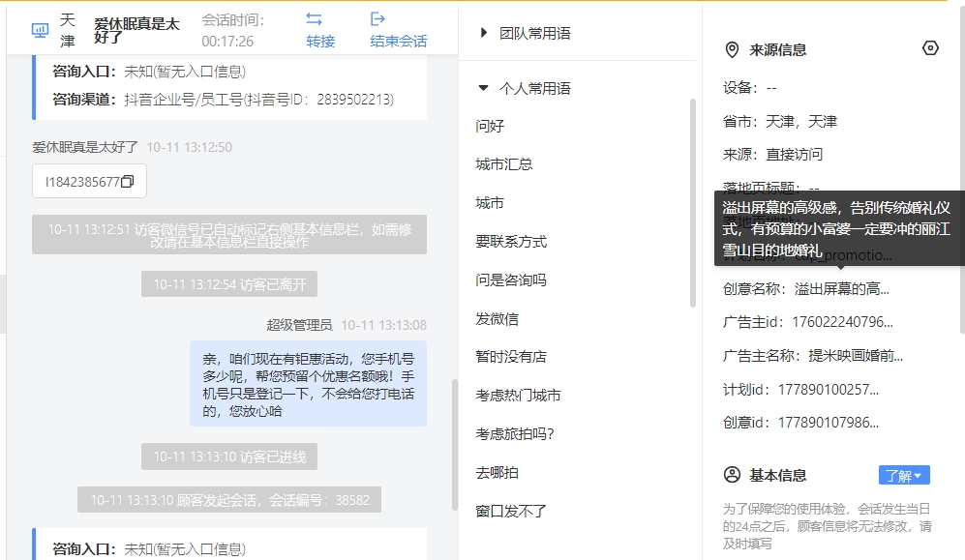Image resolution: width=965 pixels, height=560 pixels.
Task: Click the 转接 transfer arrows icon
Action: click(x=315, y=19)
